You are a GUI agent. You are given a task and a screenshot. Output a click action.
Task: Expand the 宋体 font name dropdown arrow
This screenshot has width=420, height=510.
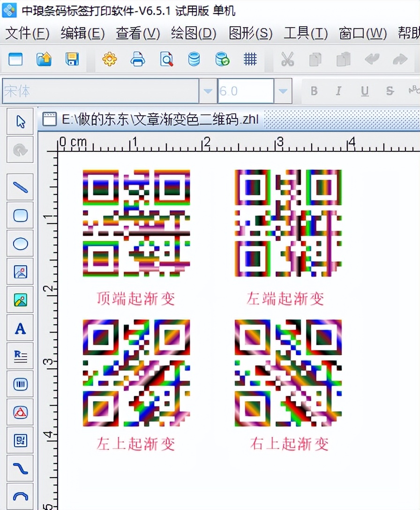[208, 91]
